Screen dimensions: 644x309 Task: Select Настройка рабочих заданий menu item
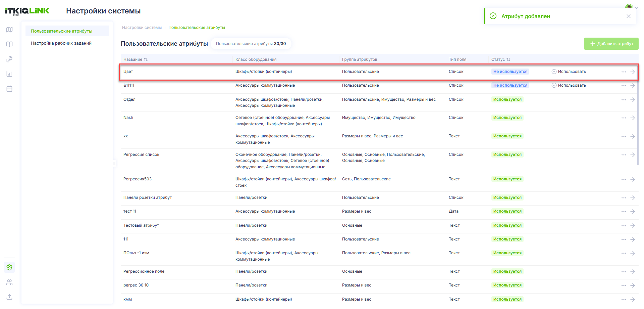tap(67, 43)
